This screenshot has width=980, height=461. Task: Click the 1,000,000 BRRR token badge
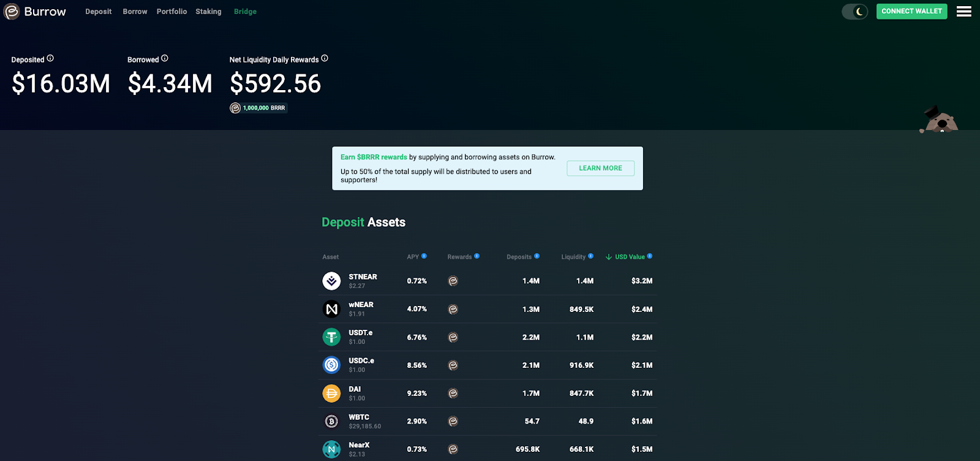pyautogui.click(x=258, y=108)
